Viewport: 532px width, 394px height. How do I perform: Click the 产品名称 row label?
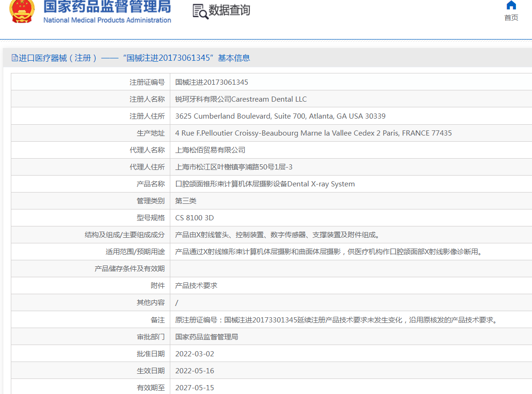(151, 184)
